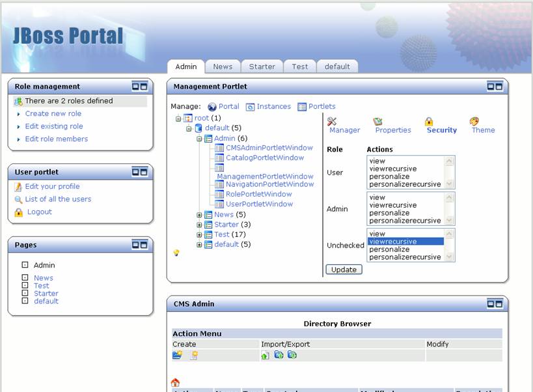This screenshot has width=533, height=392.
Task: Collapse the default portal tree node
Action: 189,128
